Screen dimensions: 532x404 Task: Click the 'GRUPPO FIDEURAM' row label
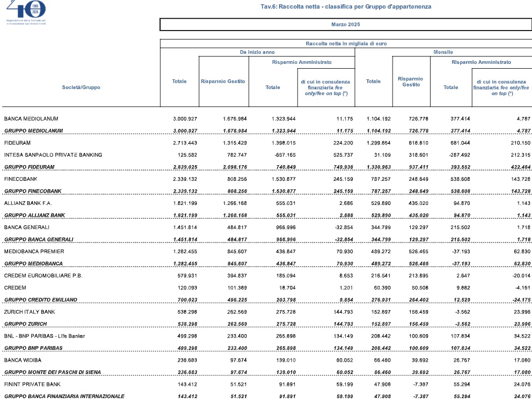click(x=29, y=167)
